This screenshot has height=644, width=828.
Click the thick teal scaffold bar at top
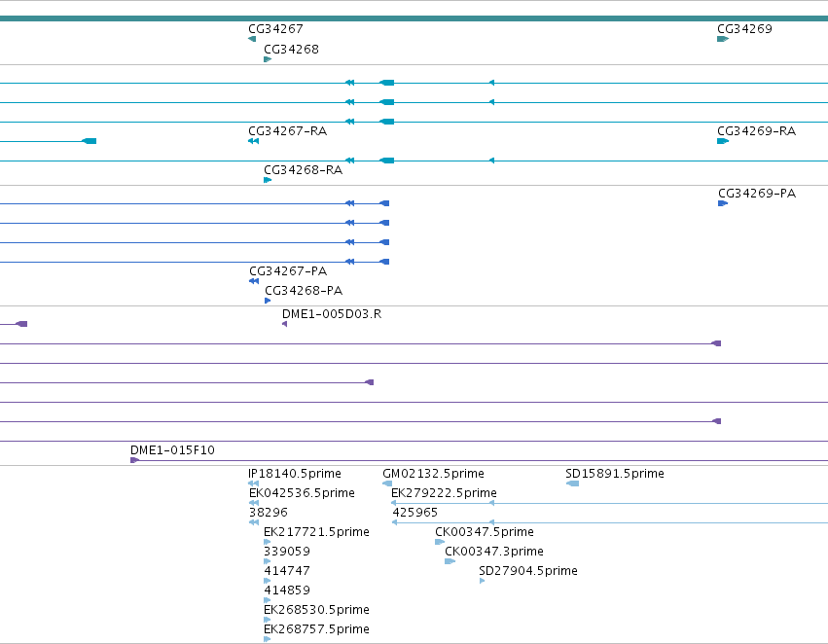click(x=414, y=18)
